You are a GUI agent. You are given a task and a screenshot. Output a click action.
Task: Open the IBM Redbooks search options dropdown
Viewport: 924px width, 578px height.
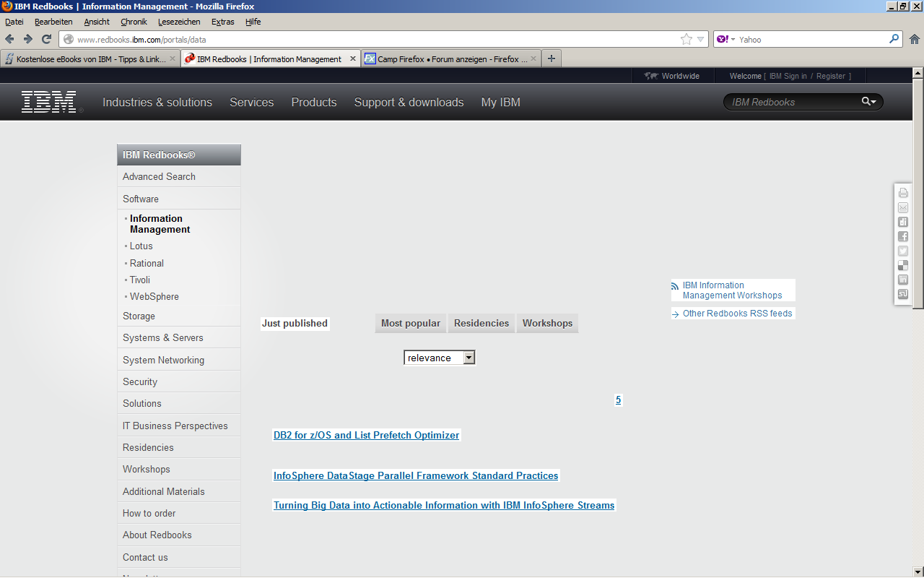click(x=869, y=102)
